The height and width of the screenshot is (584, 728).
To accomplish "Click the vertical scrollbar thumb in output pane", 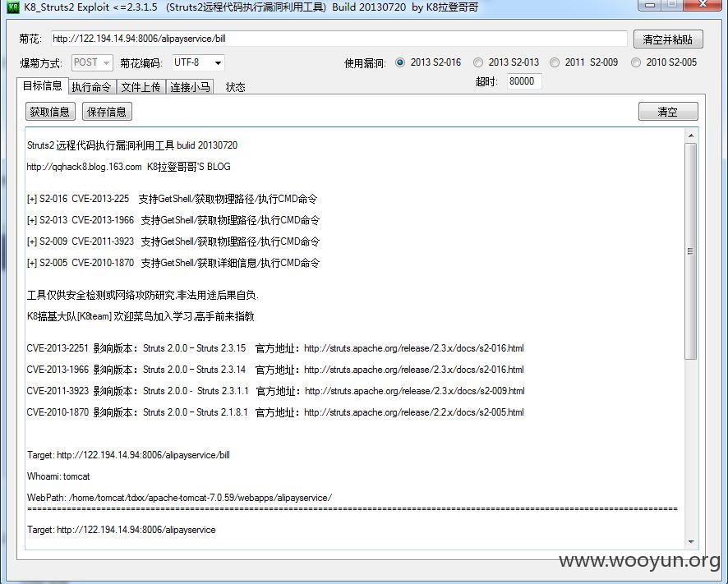I will click(x=691, y=251).
